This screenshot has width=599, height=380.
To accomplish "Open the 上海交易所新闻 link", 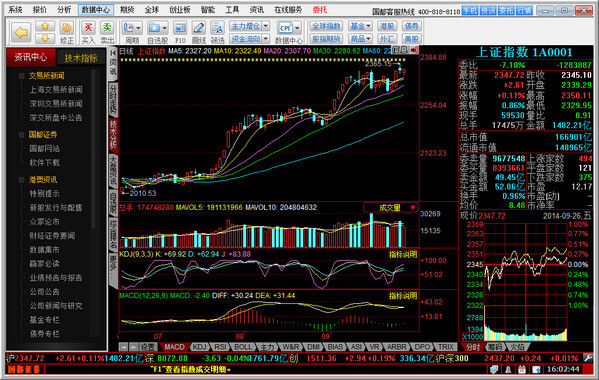I will click(56, 90).
